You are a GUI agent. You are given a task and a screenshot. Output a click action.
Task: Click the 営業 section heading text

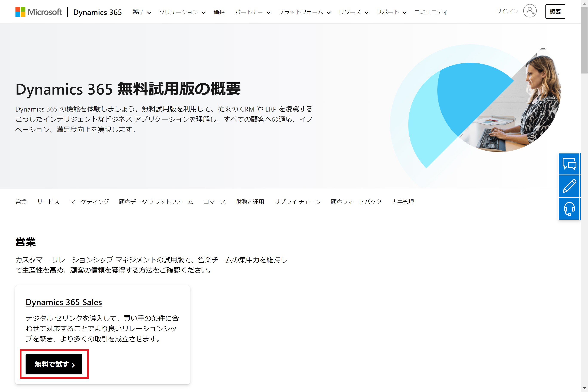point(26,242)
